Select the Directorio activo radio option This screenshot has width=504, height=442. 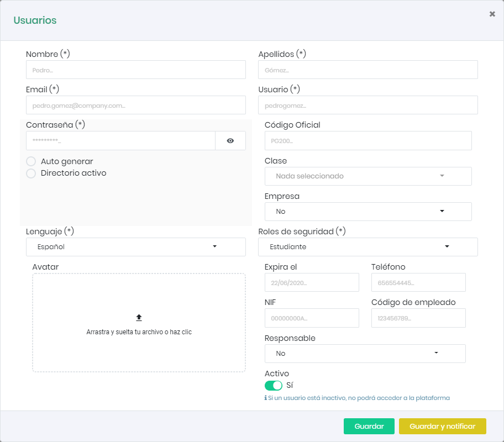32,173
